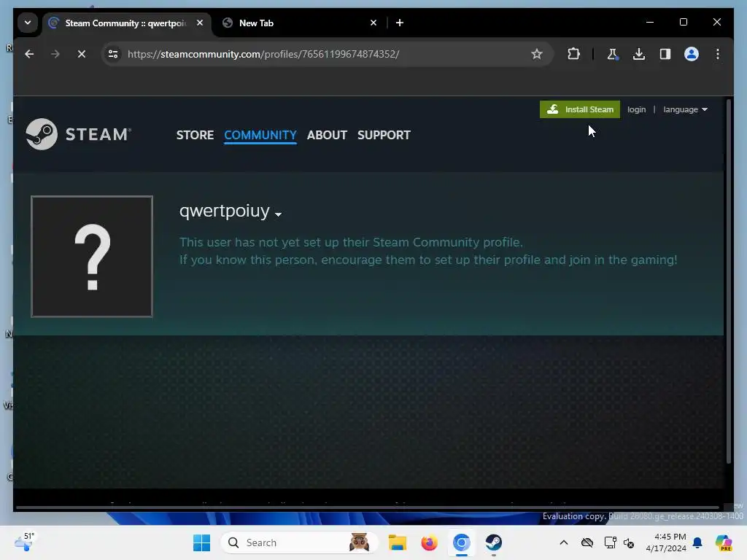Open the Chrome Labs flask icon
The width and height of the screenshot is (747, 560).
point(612,54)
